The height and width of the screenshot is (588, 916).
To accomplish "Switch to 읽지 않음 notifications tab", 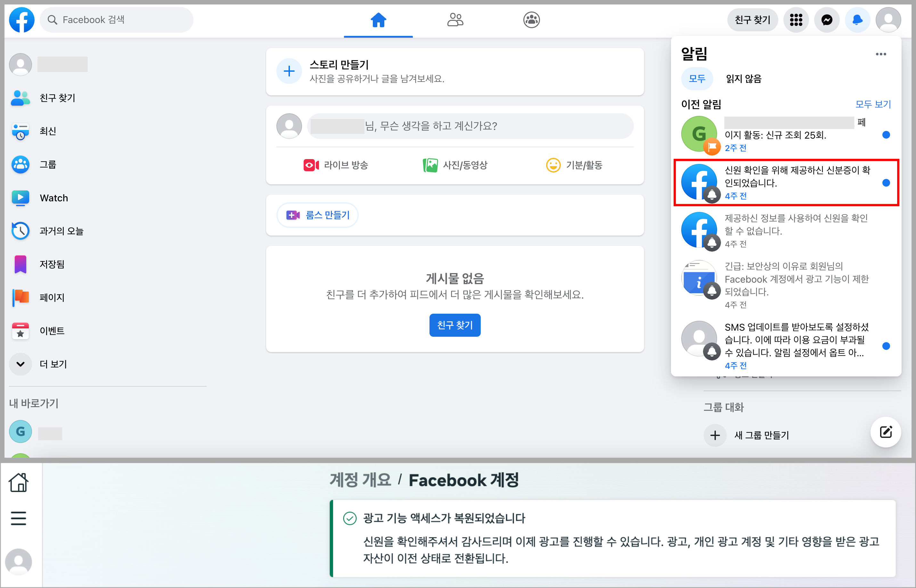I will coord(743,79).
